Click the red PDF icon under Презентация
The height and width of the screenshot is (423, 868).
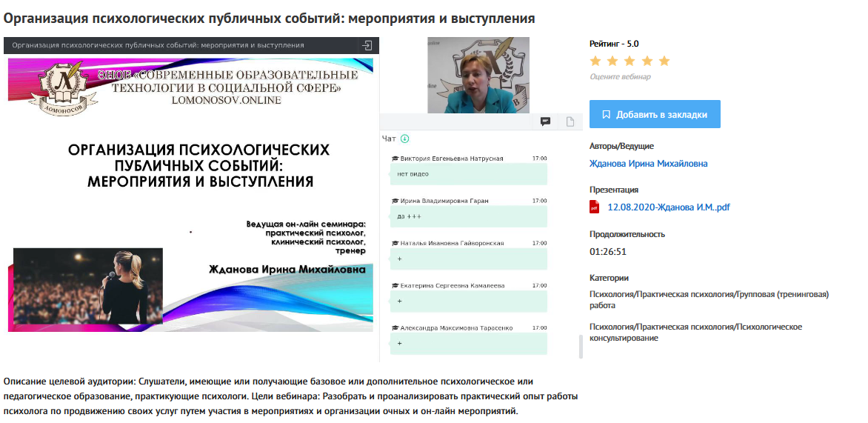click(594, 207)
